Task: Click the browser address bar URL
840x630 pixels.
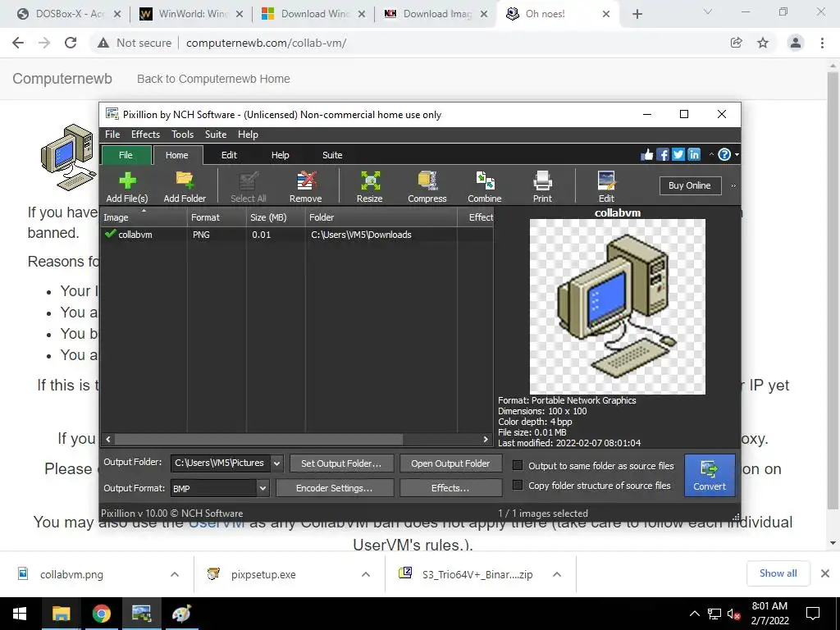Action: pos(267,43)
